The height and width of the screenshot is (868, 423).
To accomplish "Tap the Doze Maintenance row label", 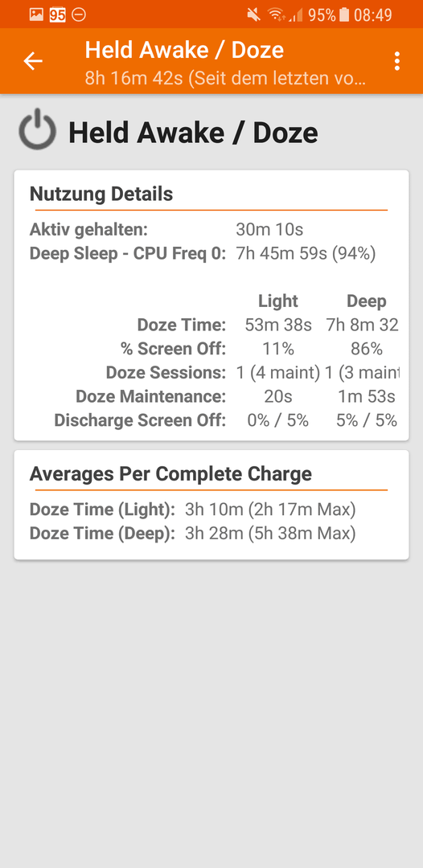I will tap(150, 396).
